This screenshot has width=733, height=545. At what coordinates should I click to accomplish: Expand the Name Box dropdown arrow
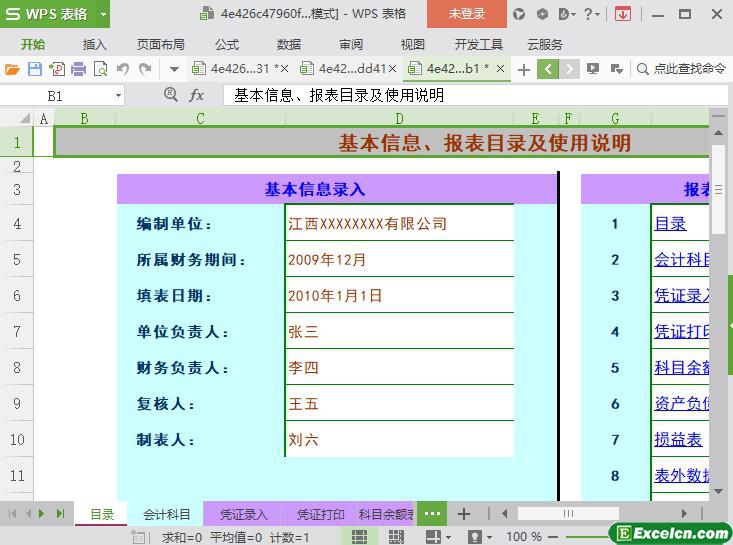pos(118,95)
